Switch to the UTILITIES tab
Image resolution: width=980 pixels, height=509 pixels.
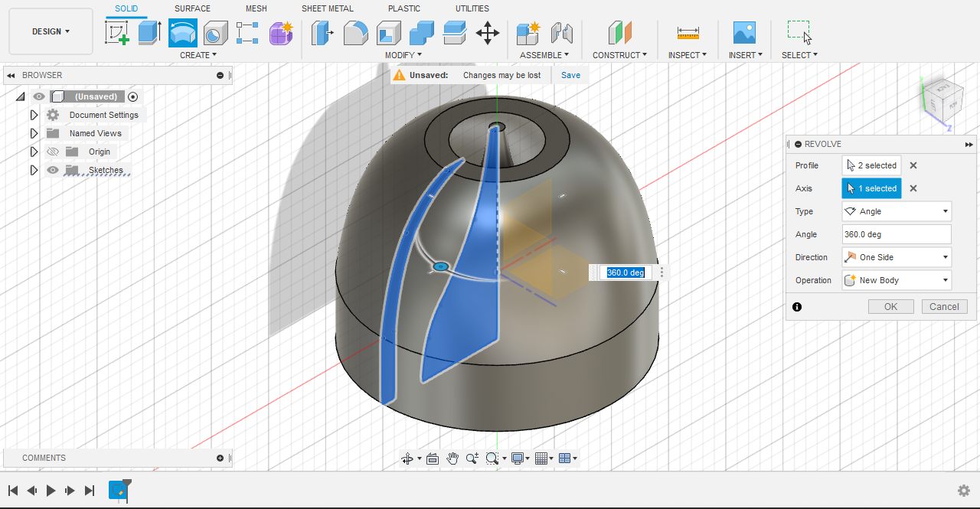(x=472, y=8)
